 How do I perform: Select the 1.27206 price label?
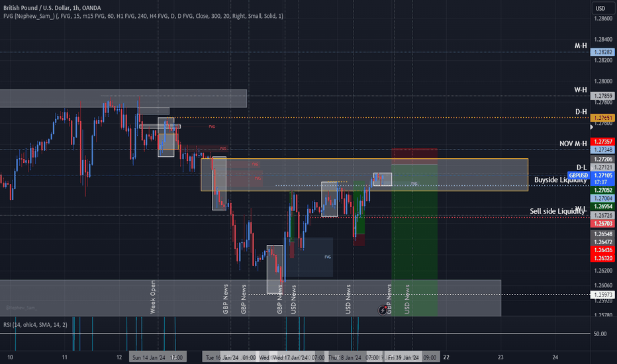pos(603,159)
